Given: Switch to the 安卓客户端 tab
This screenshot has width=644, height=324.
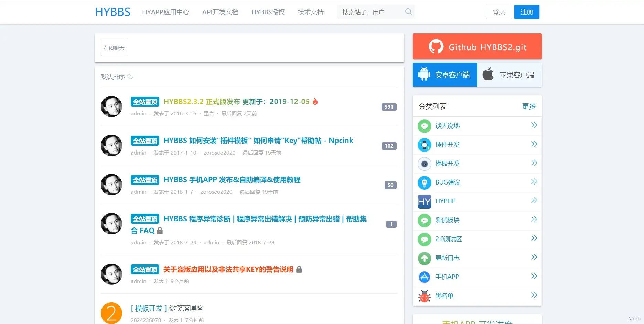Looking at the screenshot, I should pos(445,75).
